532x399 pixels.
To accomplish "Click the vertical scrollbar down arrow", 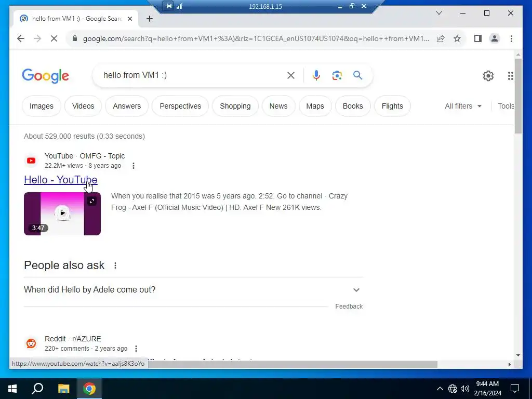I will pyautogui.click(x=518, y=355).
